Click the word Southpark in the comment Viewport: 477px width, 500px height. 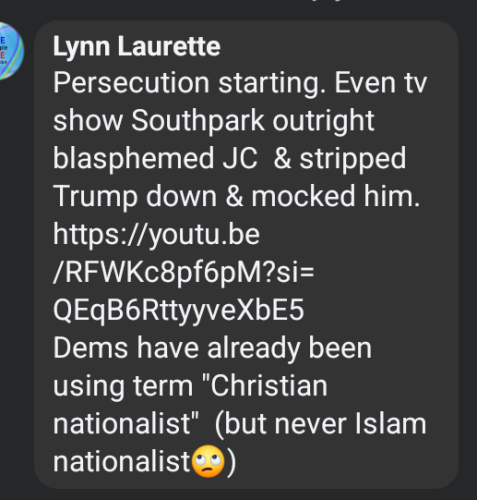click(198, 121)
